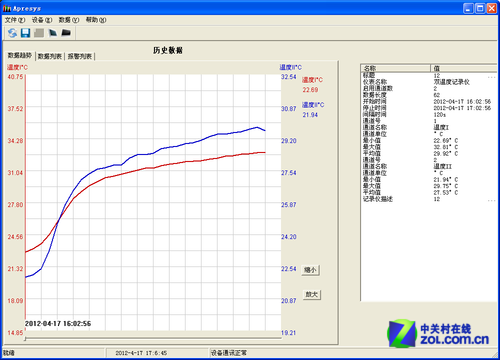Screen dimensions: 500x360
Task: Click the 32.81° C maximum value cell
Action: 446,147
